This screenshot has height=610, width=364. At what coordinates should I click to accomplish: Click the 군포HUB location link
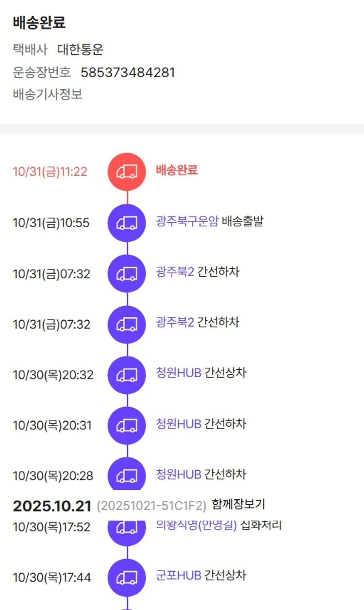(179, 576)
